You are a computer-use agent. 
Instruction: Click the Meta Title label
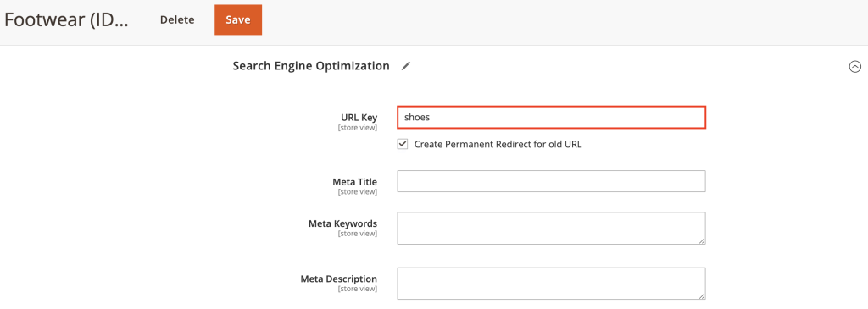(x=355, y=181)
